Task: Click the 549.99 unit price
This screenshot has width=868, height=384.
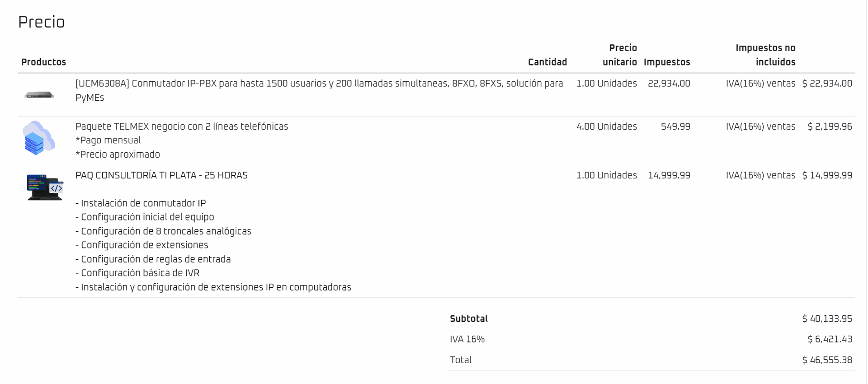Action: coord(675,126)
